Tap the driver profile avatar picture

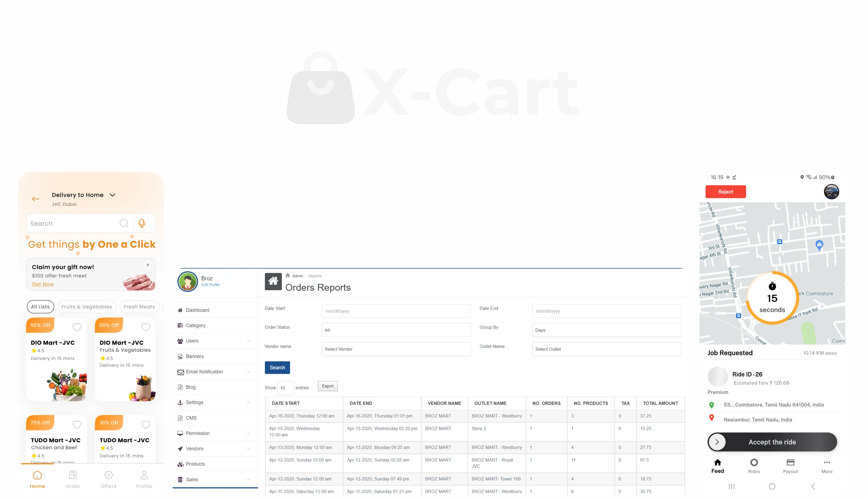831,192
